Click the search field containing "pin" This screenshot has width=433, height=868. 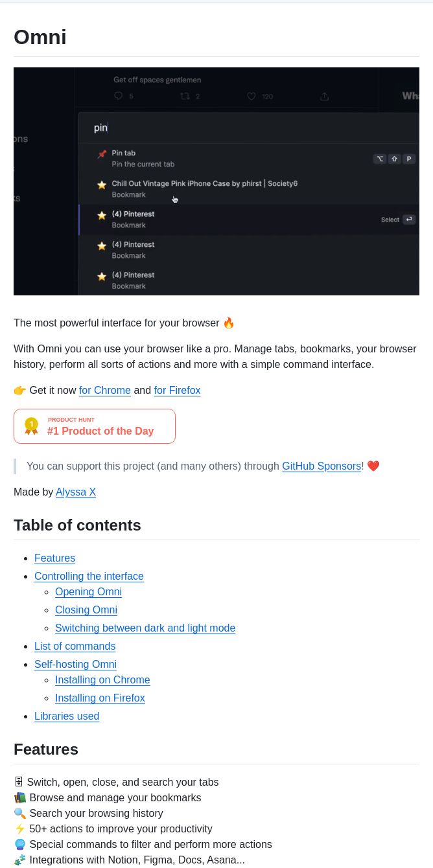click(x=246, y=128)
